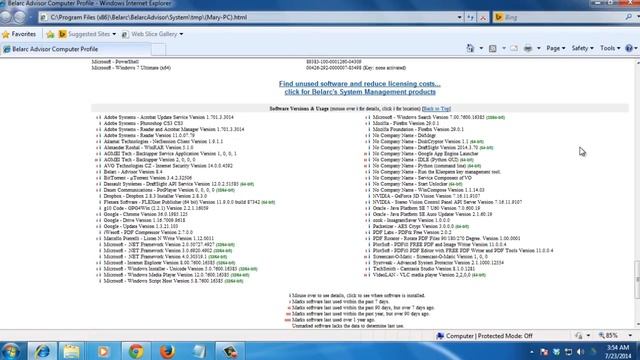Image resolution: width=640 pixels, height=360 pixels.
Task: Click the Add to Favorites bar star icon
Action: [x=50, y=34]
